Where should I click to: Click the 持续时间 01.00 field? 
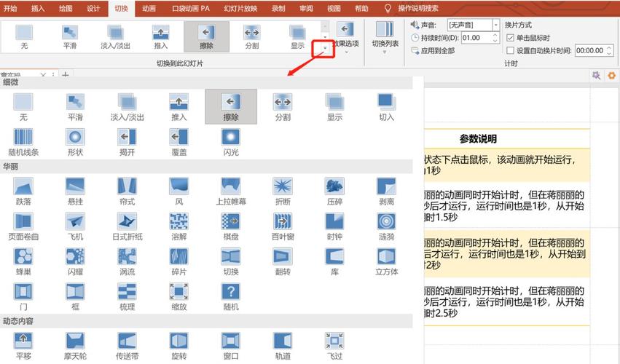coord(476,38)
